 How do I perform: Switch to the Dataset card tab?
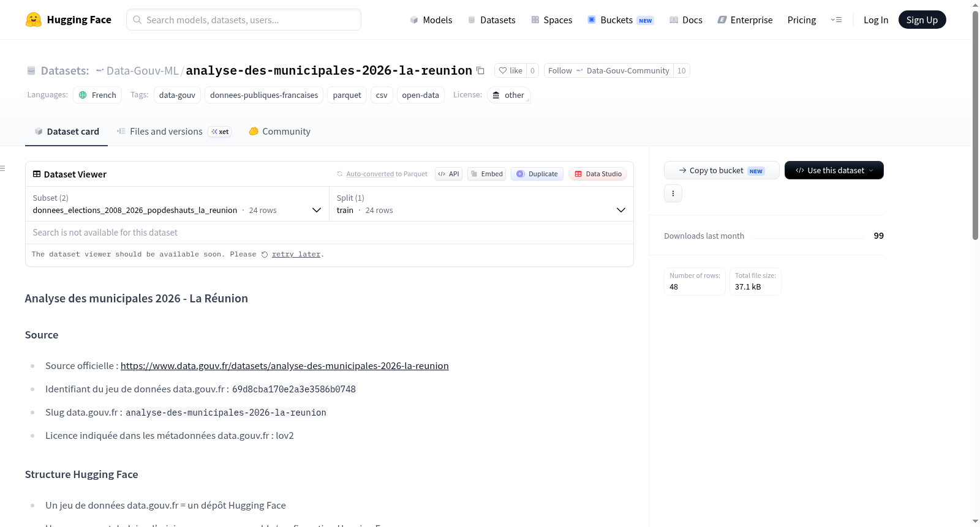click(66, 131)
